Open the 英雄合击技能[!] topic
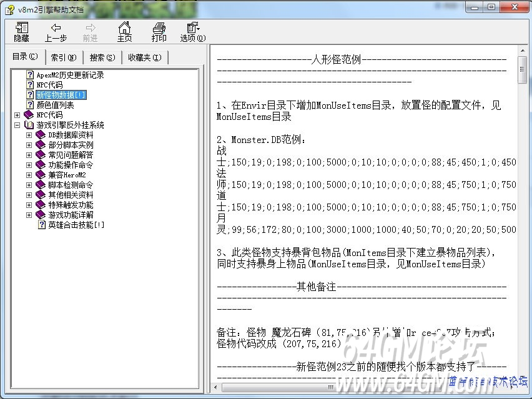 [76, 225]
